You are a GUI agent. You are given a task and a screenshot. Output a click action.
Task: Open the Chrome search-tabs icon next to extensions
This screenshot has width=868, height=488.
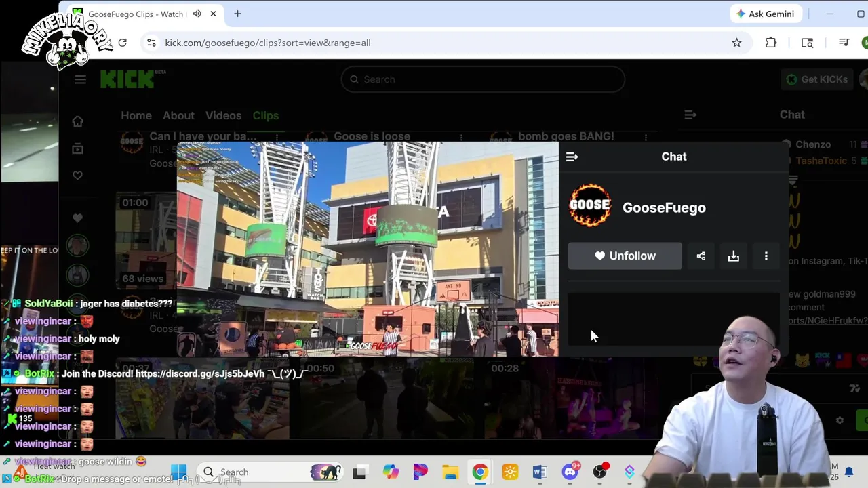[807, 43]
